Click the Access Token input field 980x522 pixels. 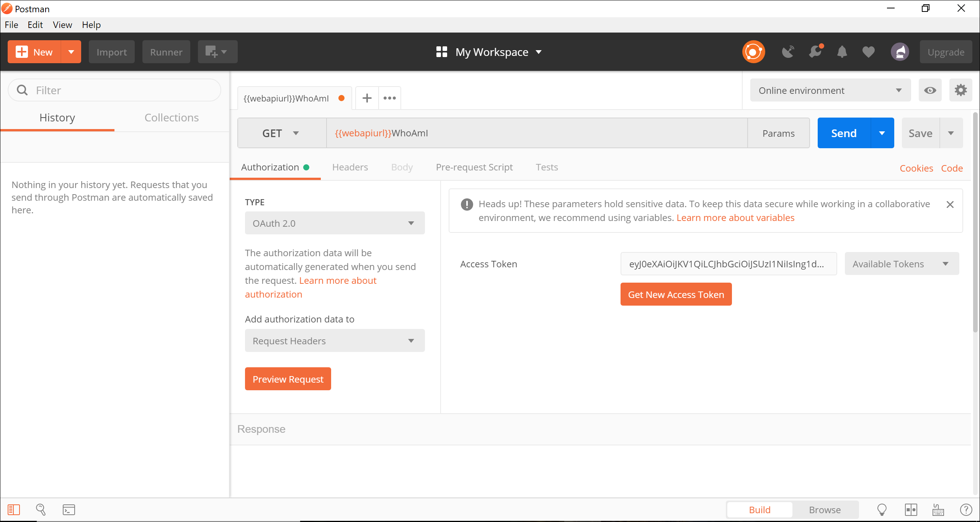[728, 264]
